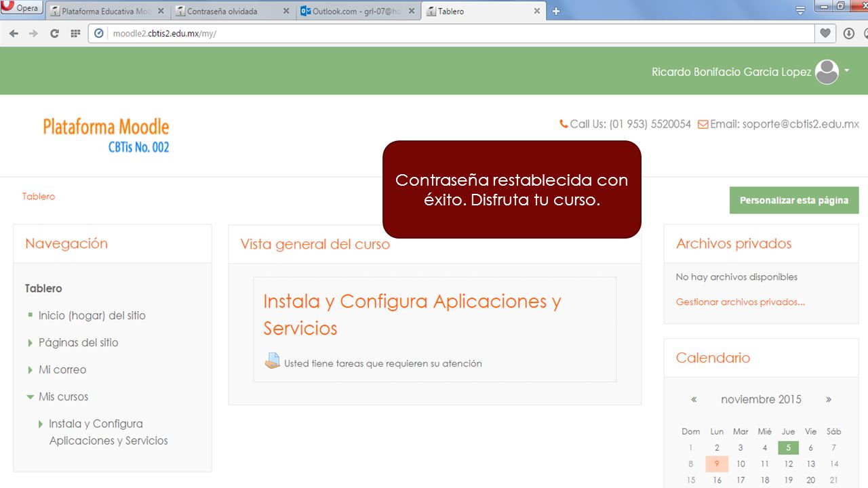Viewport: 868px width, 488px height.
Task: Go back with the browser back arrow
Action: click(14, 33)
